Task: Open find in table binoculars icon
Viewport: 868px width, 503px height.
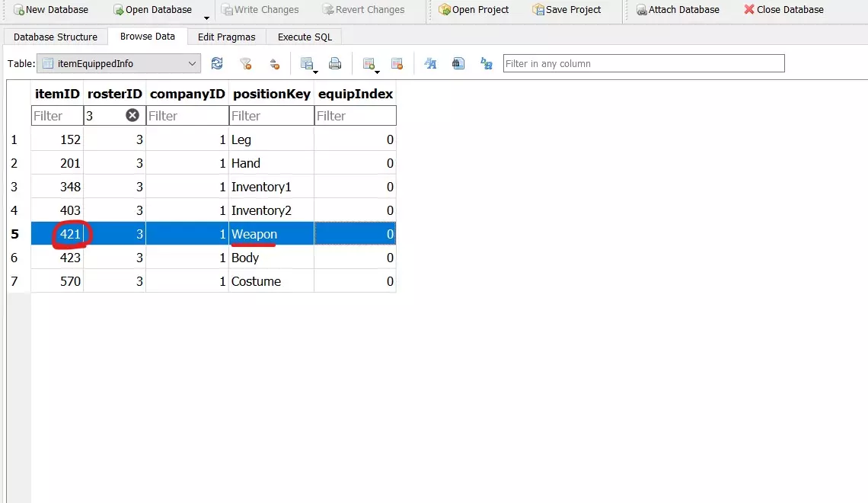Action: (x=458, y=64)
